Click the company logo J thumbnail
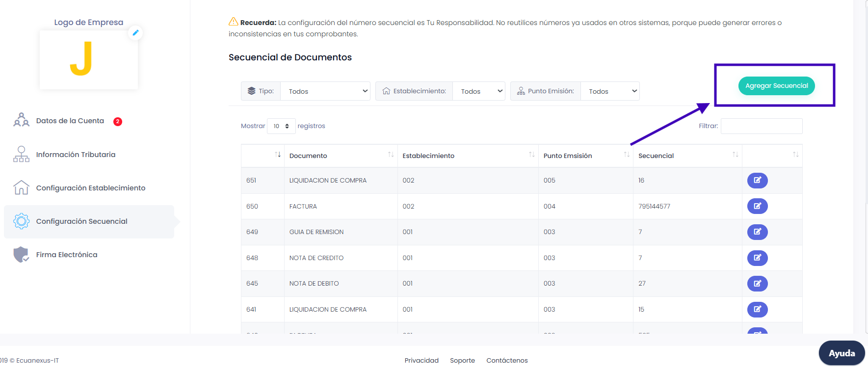Viewport: 868px width, 371px height. click(89, 60)
